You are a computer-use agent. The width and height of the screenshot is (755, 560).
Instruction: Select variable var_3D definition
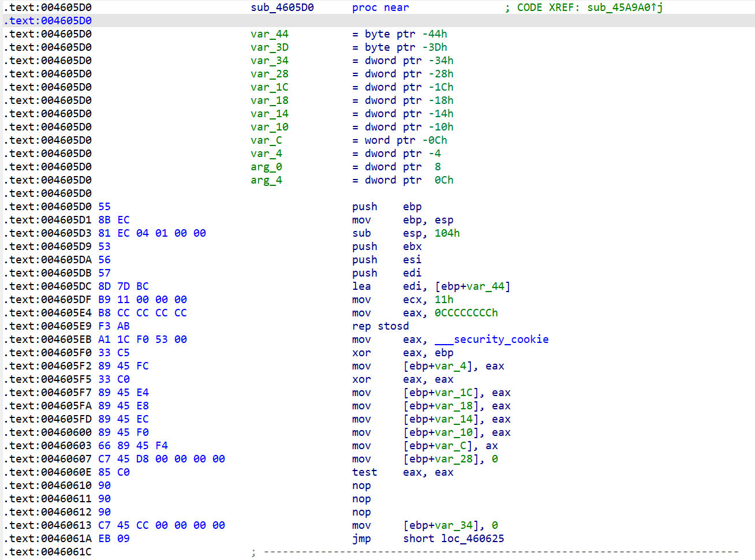click(270, 47)
